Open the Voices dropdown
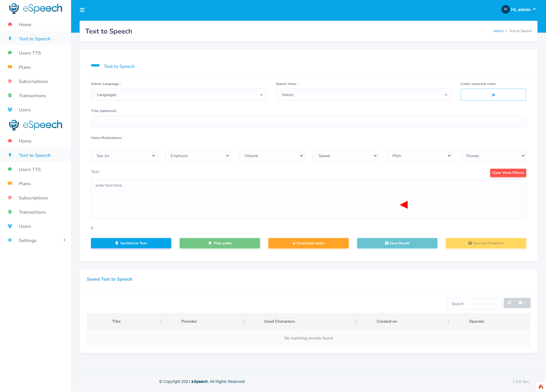This screenshot has width=546, height=392. [364, 95]
